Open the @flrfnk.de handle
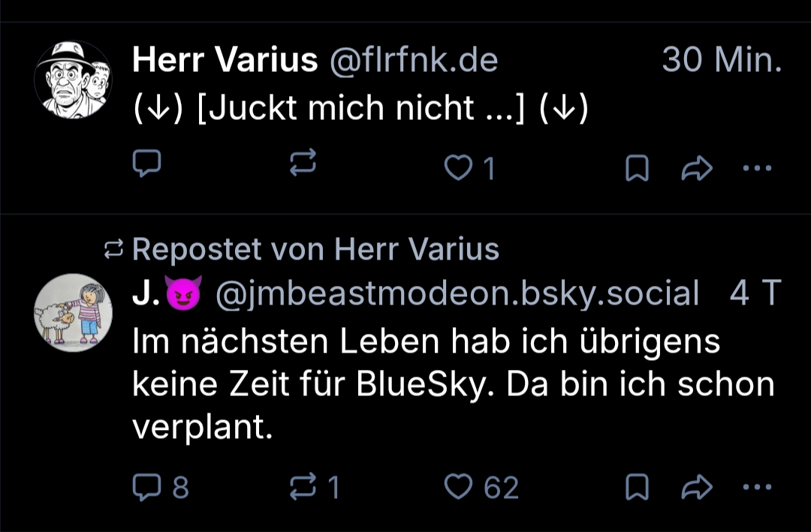 [x=413, y=60]
